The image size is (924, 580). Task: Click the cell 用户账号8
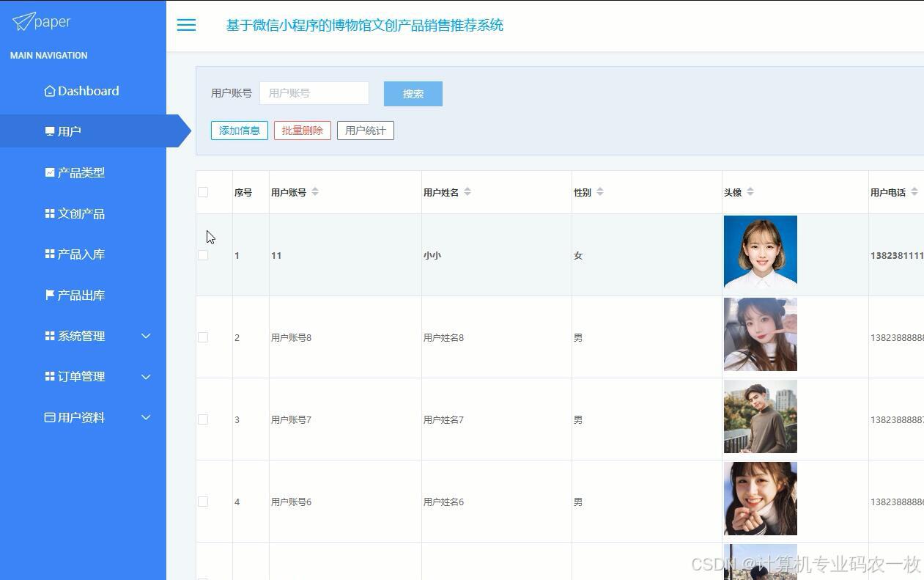[292, 337]
